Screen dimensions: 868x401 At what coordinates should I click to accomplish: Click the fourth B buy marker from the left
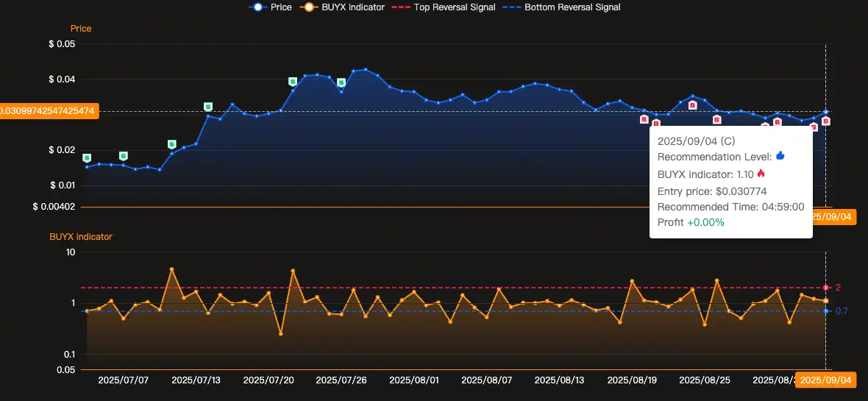click(717, 119)
